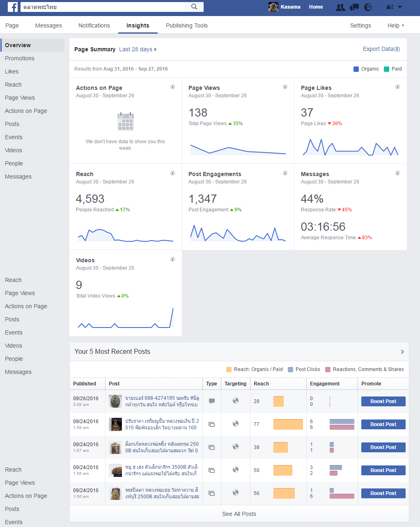Expand the Help menu
The image size is (420, 527).
(396, 25)
